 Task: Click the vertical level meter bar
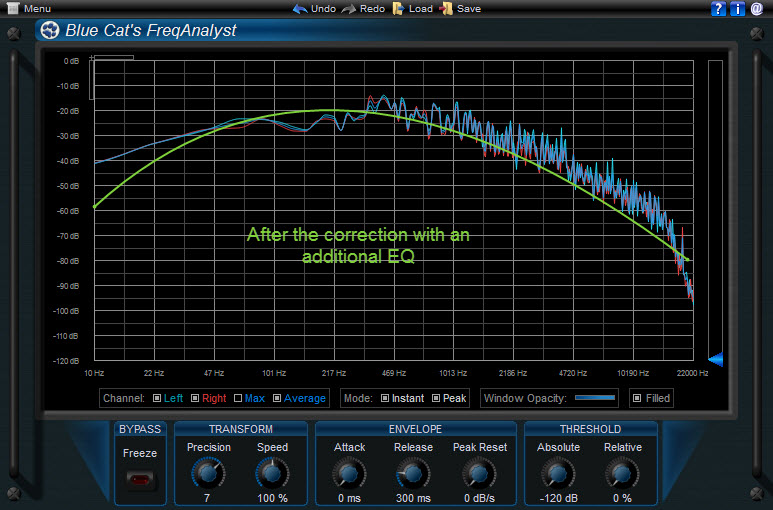[715, 210]
